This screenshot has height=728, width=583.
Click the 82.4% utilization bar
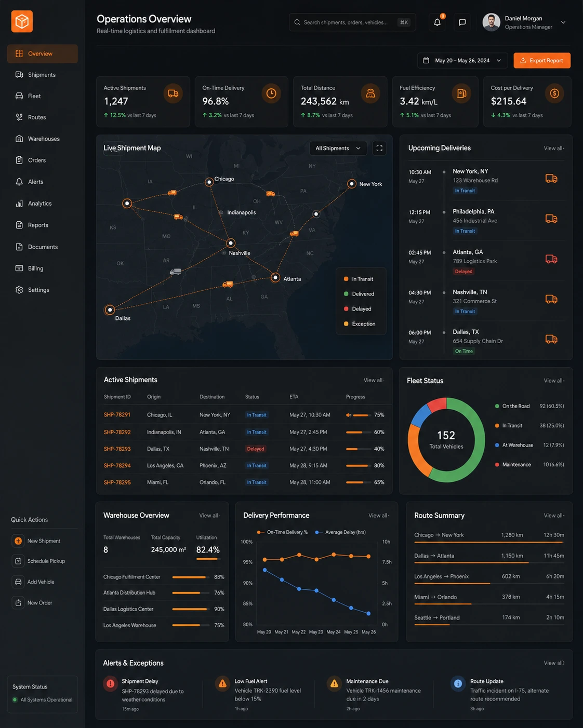tap(208, 559)
